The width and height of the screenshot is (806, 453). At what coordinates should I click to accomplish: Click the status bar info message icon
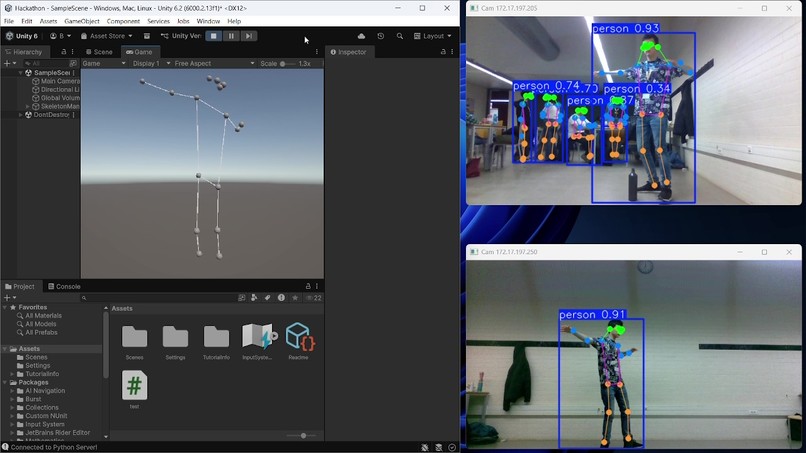[5, 447]
